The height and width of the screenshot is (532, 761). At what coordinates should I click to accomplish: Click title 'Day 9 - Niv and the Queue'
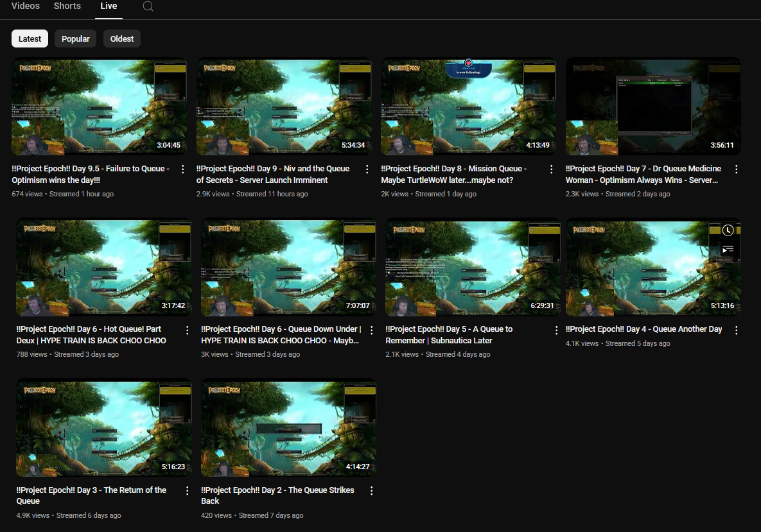[x=273, y=174]
